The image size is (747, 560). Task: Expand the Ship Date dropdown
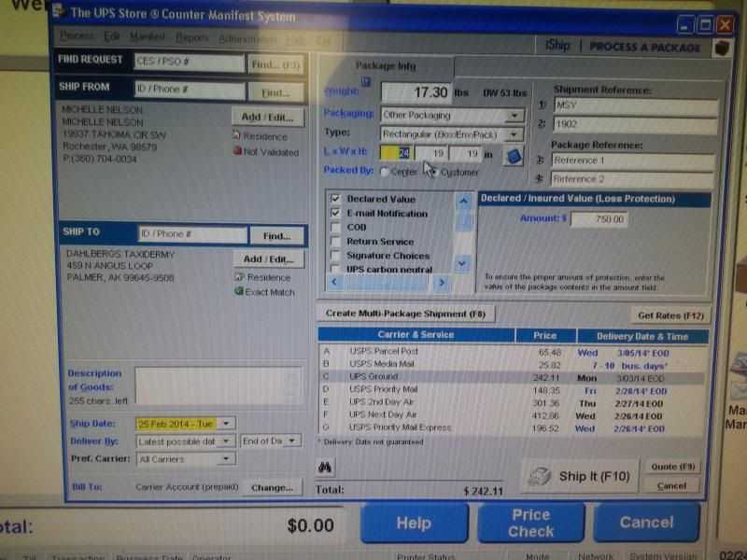pyautogui.click(x=227, y=424)
